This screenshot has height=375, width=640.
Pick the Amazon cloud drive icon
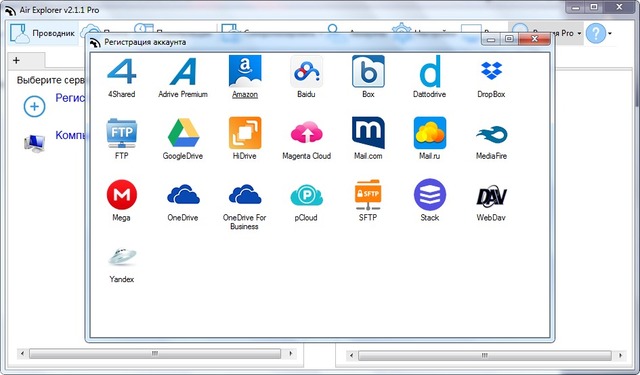[x=245, y=71]
